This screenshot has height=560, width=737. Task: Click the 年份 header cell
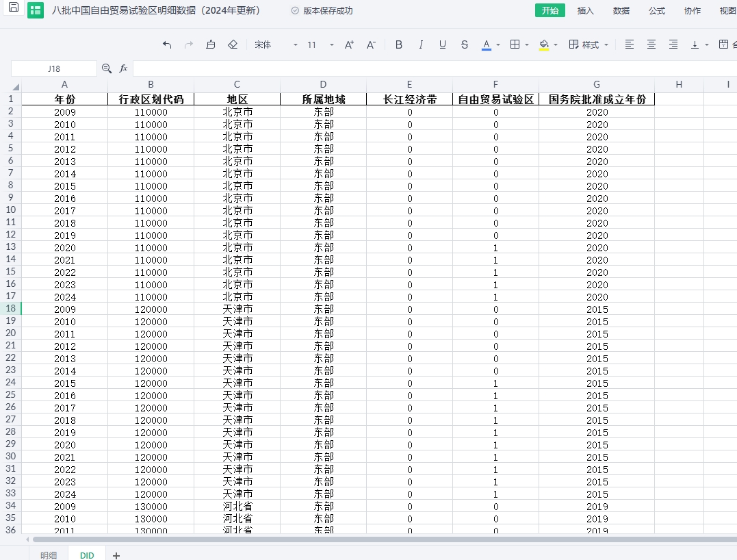[x=64, y=99]
